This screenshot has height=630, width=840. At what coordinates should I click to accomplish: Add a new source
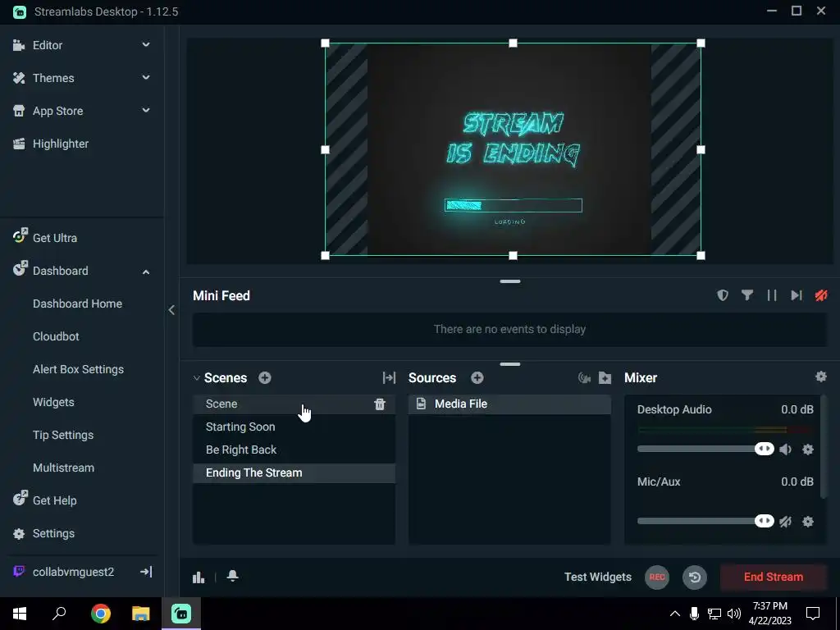477,377
